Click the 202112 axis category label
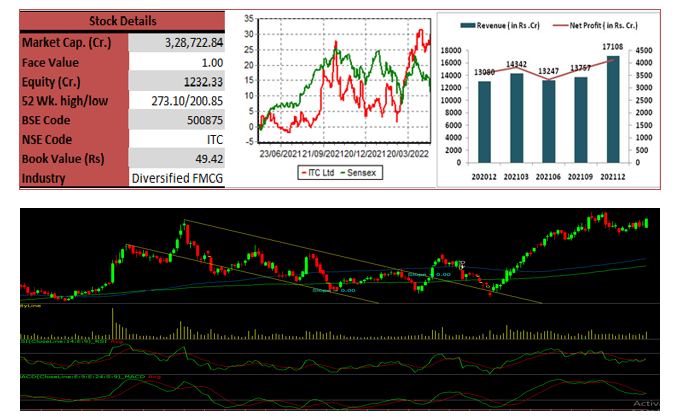Screen dimensions: 677x420 point(613,177)
